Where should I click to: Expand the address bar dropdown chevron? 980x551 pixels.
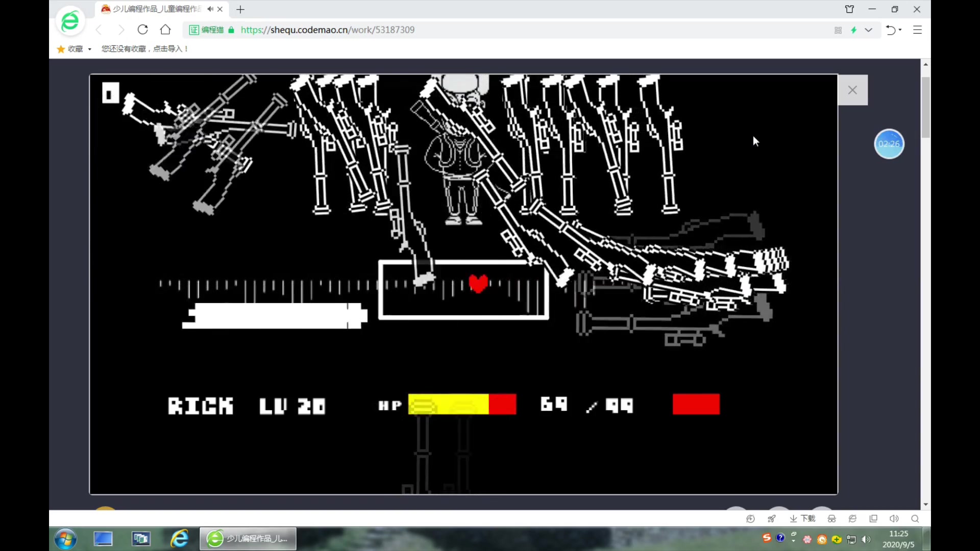coord(868,30)
